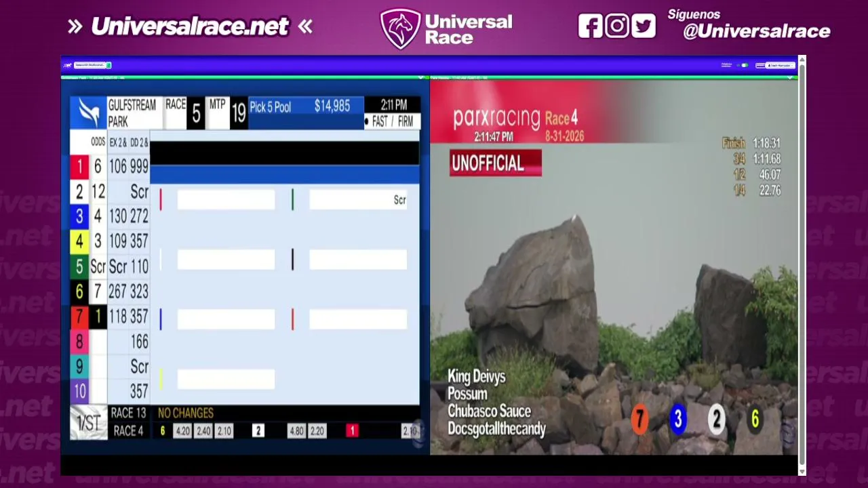Click the 4.20 win payout in ticker
868x488 pixels.
183,431
